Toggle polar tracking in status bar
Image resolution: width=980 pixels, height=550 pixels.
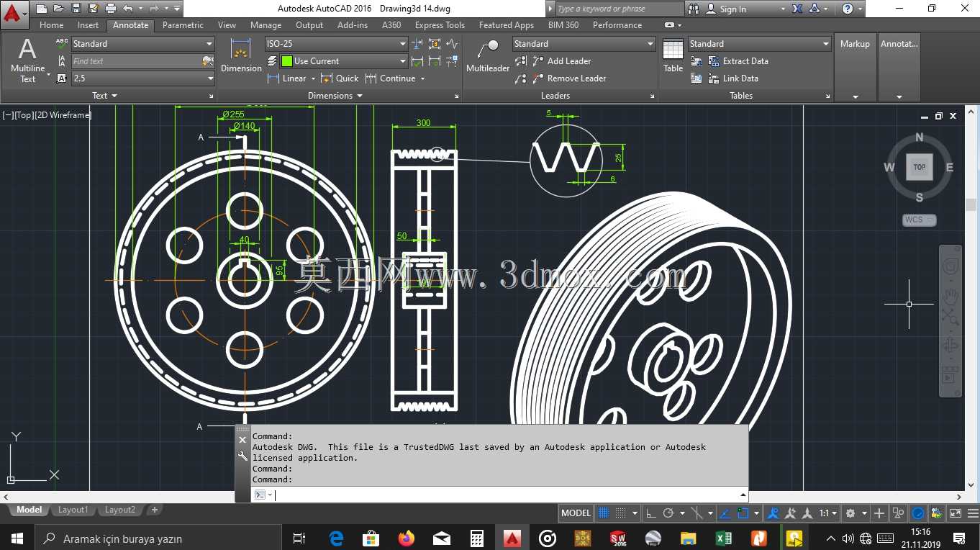click(668, 513)
